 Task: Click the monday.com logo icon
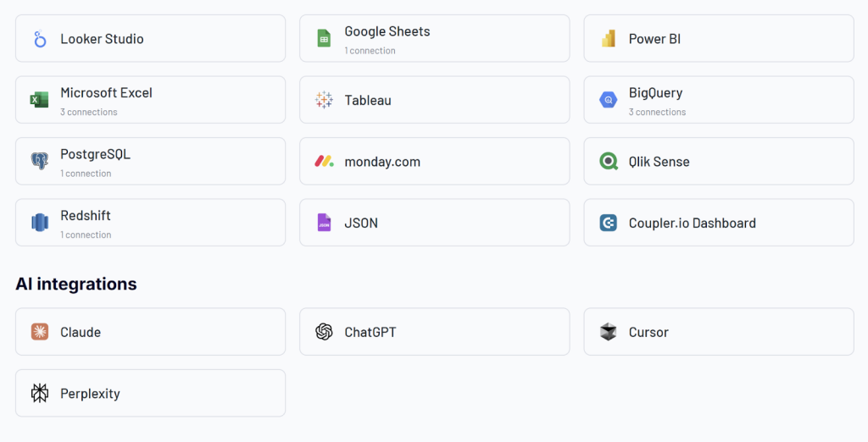pos(324,162)
